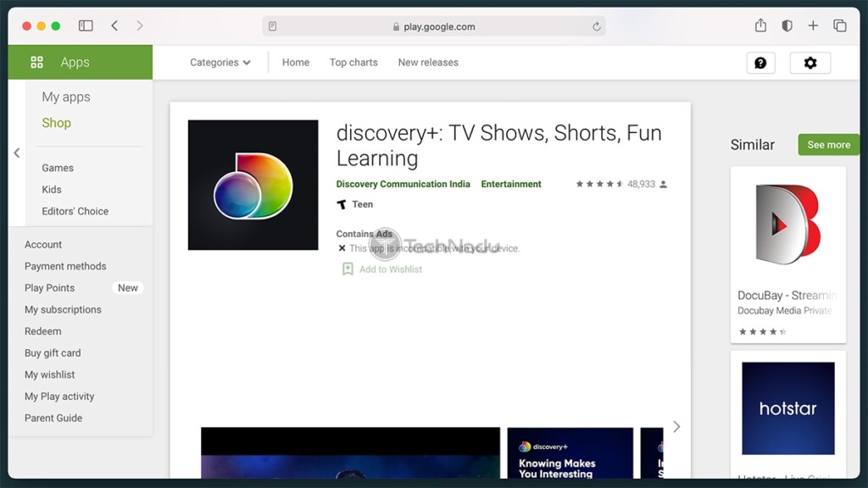Screen dimensions: 868x488
Task: Open the first discovery+ preview video thumbnail
Action: (350, 453)
